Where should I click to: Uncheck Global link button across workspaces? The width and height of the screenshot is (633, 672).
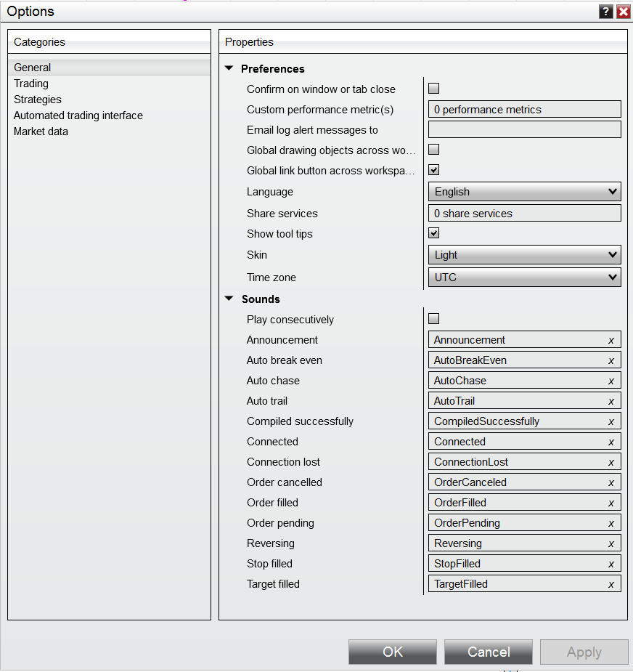434,170
